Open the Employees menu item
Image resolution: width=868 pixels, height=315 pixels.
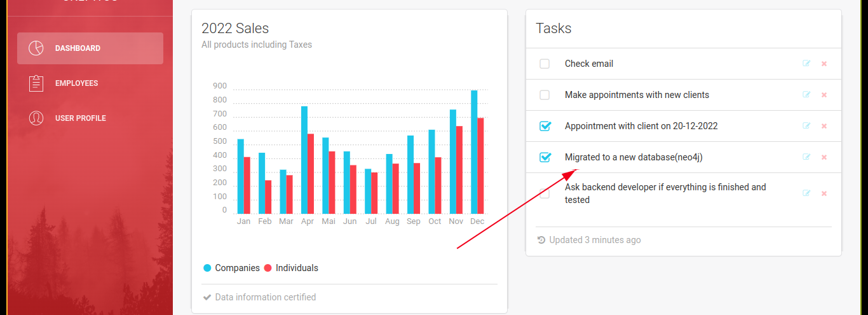click(76, 83)
